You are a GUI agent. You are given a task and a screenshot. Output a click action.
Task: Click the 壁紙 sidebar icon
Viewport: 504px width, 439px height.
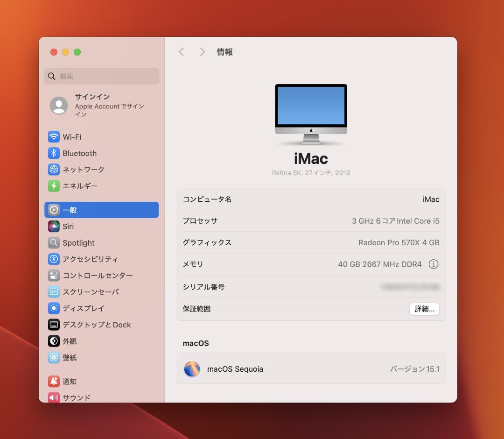click(53, 357)
